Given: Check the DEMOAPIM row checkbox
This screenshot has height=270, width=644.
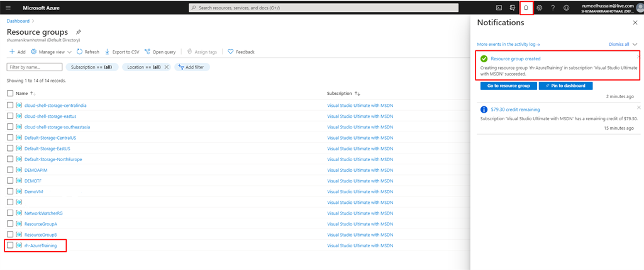Looking at the screenshot, I should pyautogui.click(x=10, y=170).
